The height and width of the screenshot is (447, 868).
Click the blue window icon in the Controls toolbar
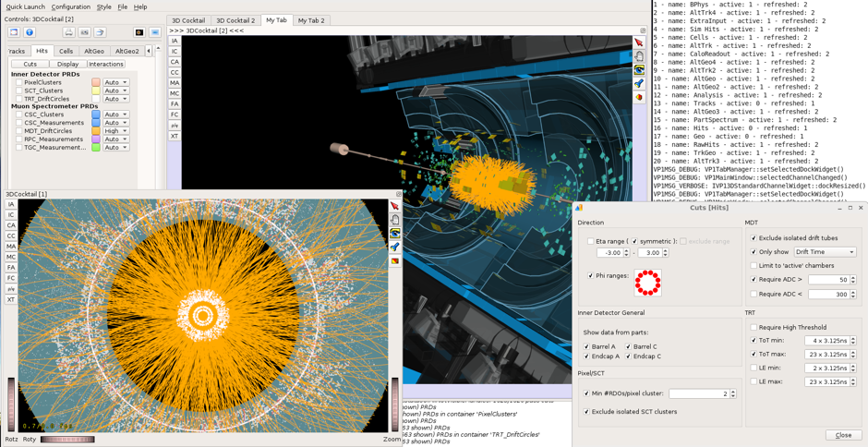[x=154, y=32]
